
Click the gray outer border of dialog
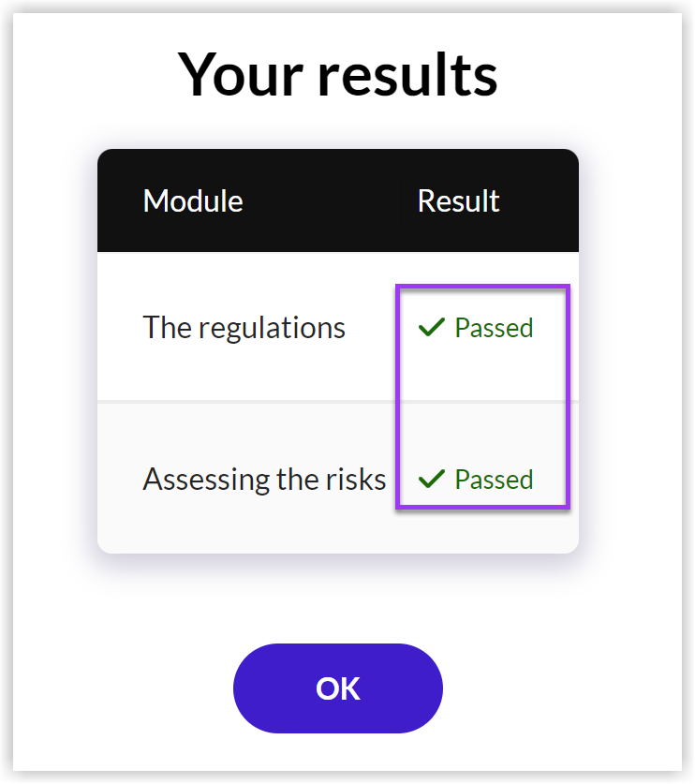tap(7, 393)
